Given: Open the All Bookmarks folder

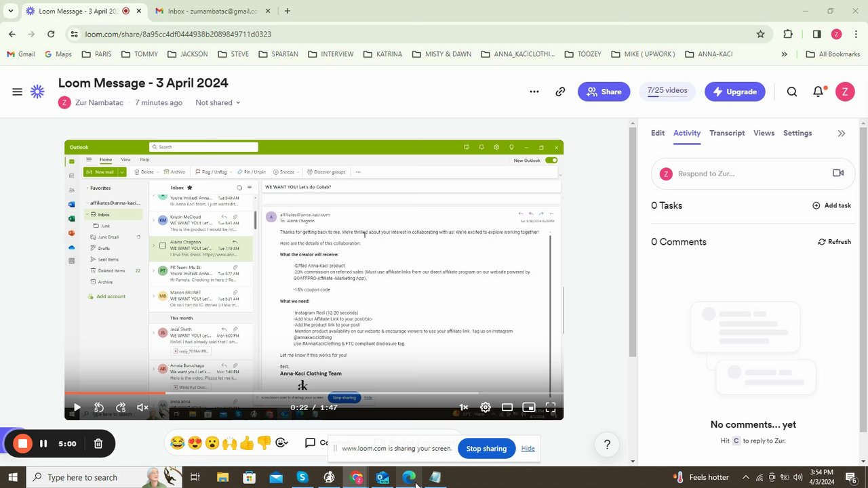Looking at the screenshot, I should (833, 54).
